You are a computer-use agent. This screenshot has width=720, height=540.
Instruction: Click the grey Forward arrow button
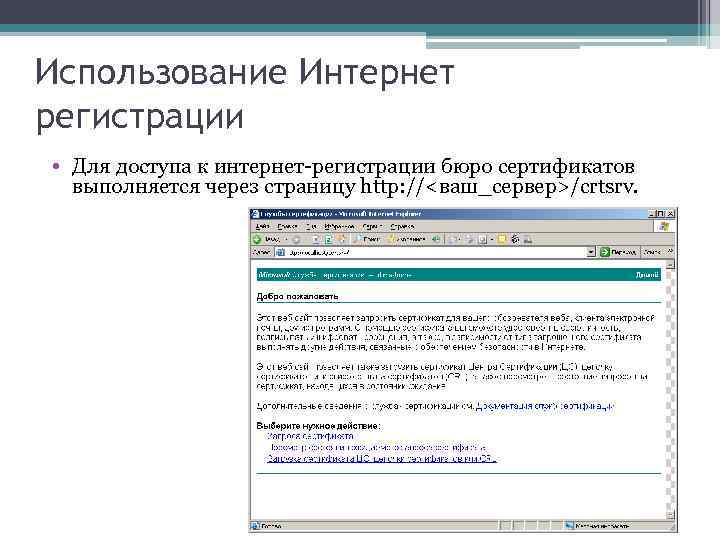(x=296, y=240)
